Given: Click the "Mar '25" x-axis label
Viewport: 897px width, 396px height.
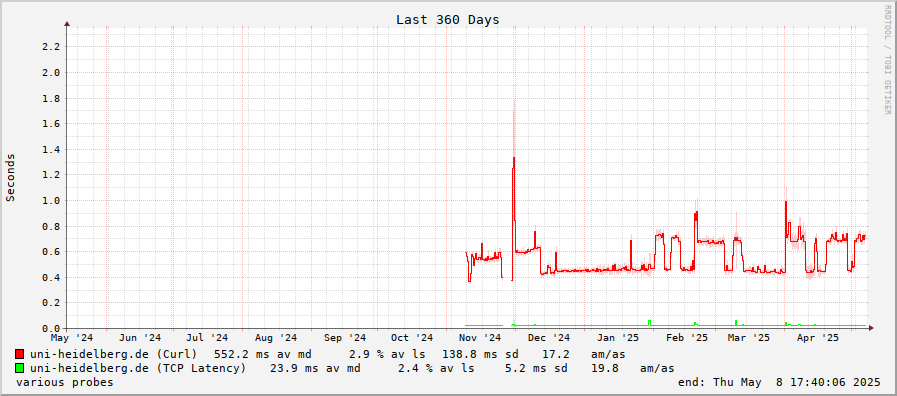Looking at the screenshot, I should [749, 338].
